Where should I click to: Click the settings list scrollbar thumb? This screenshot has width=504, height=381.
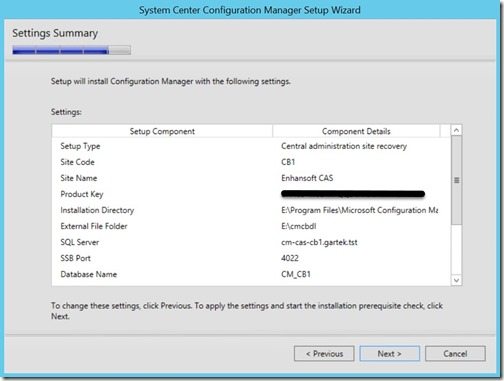click(456, 180)
